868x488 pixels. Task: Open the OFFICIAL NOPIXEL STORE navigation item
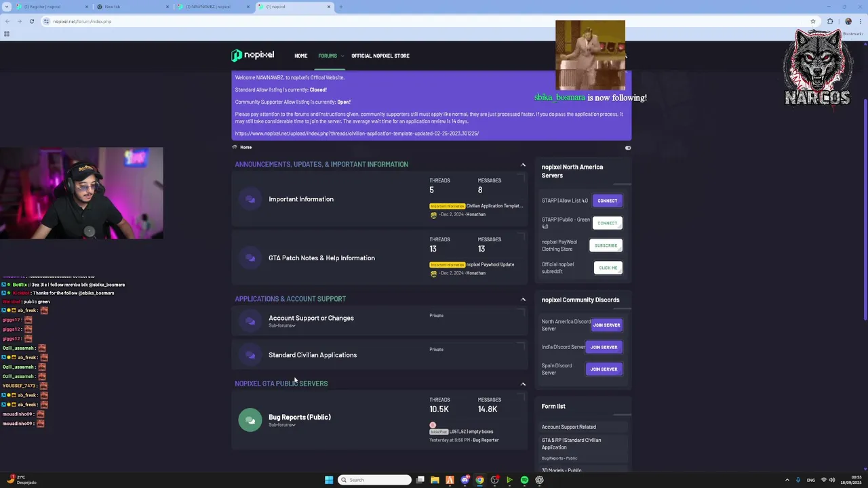[x=380, y=56]
